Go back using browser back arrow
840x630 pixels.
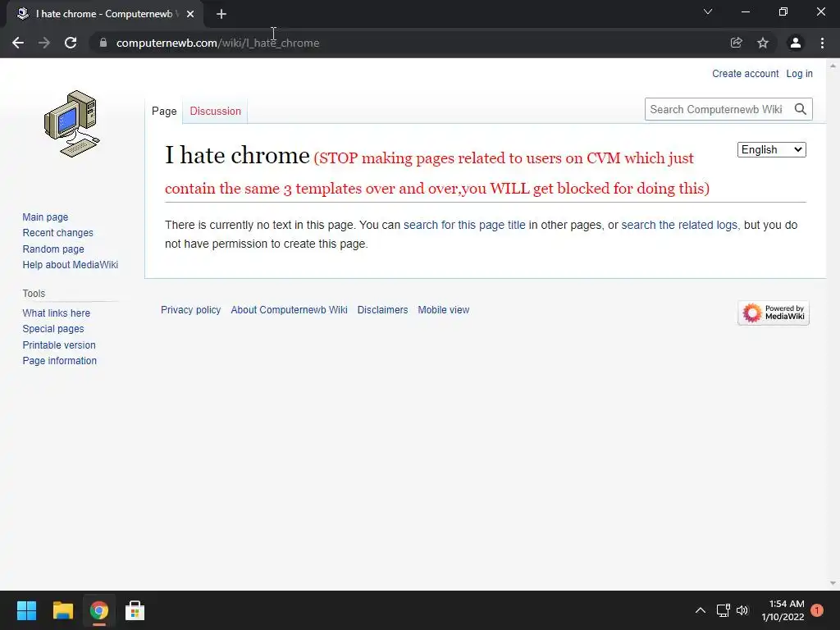point(18,43)
